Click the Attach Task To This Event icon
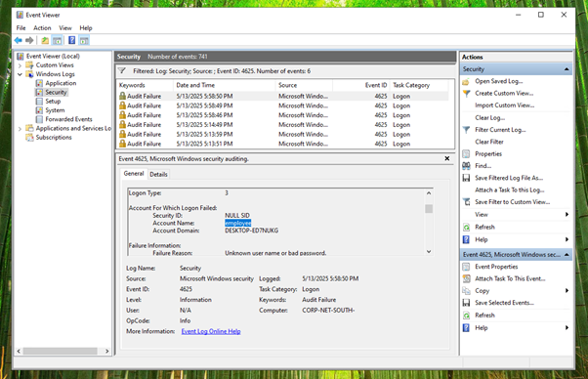Screen dimensions: 588x379 (466, 278)
